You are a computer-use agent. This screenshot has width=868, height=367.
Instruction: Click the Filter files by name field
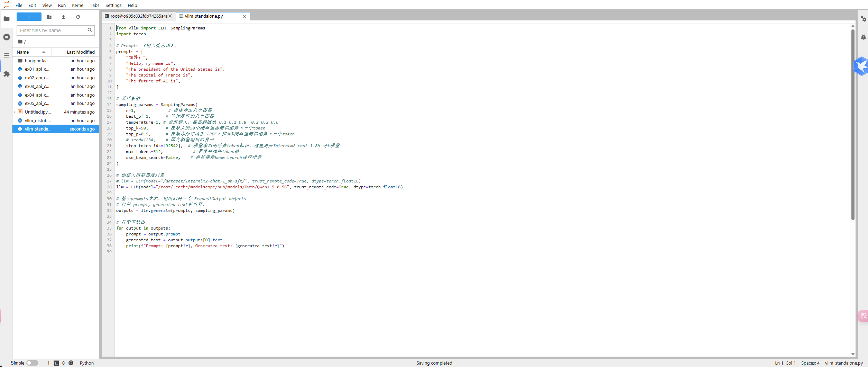52,30
